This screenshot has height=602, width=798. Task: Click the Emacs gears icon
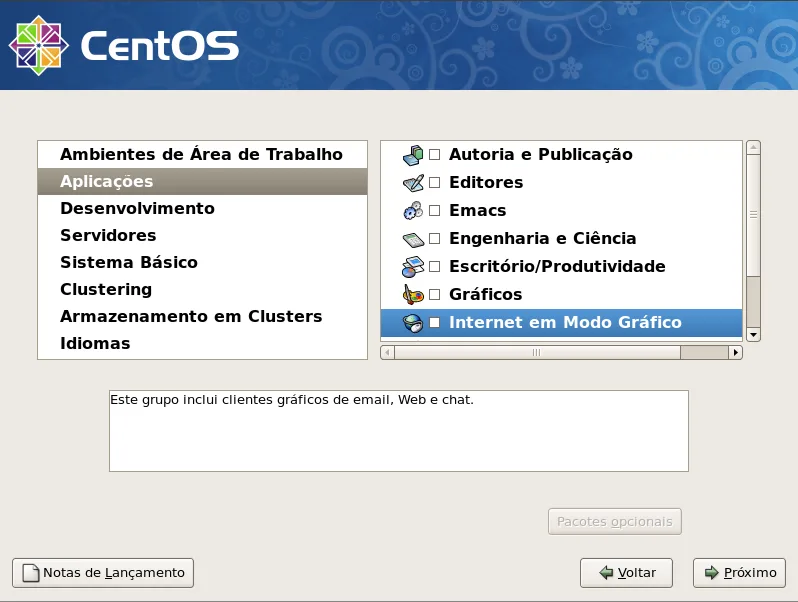coord(413,211)
